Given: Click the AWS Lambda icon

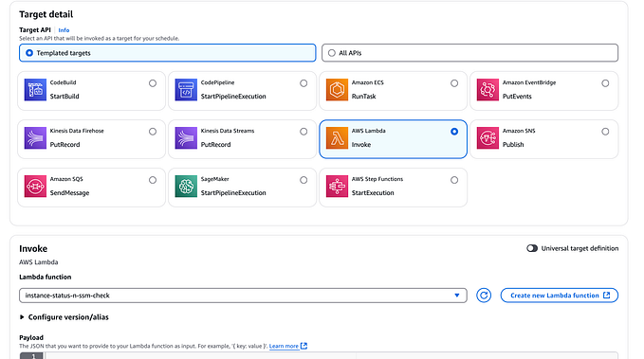Looking at the screenshot, I should coord(337,138).
